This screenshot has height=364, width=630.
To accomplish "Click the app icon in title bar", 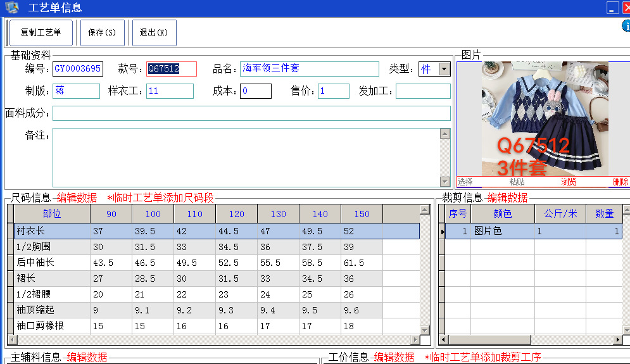I will (12, 7).
